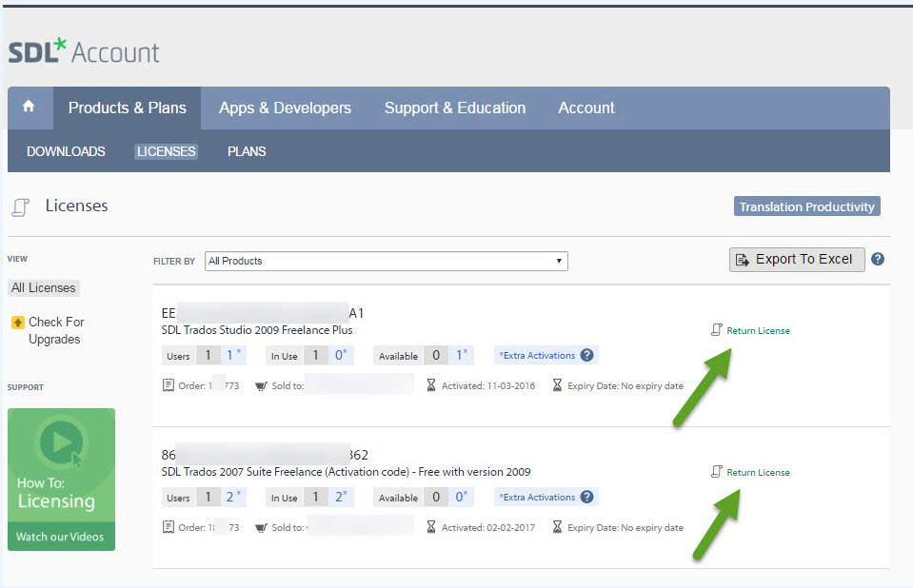Click Expiry Date hourglass icon for Trados 2009

tap(557, 384)
